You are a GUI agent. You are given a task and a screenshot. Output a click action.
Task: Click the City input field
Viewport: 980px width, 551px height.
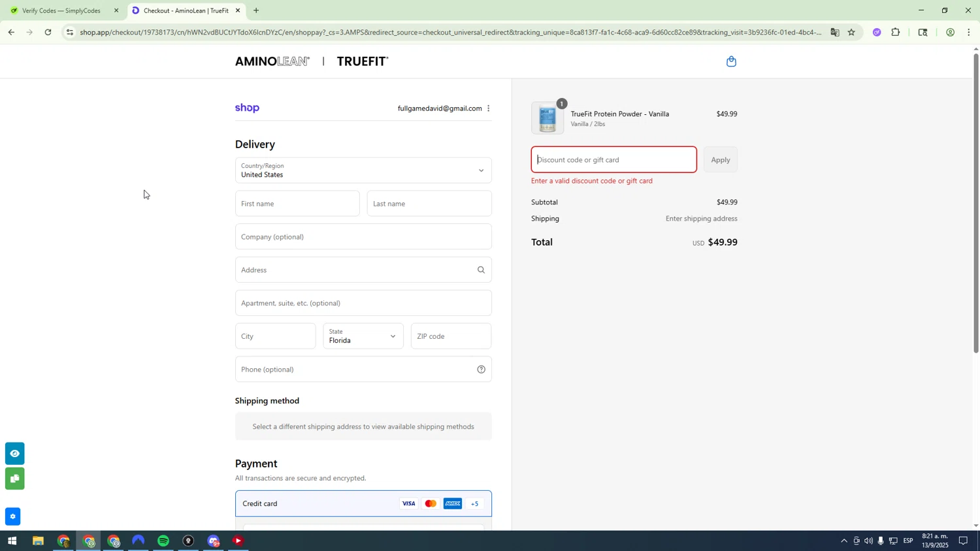(275, 336)
